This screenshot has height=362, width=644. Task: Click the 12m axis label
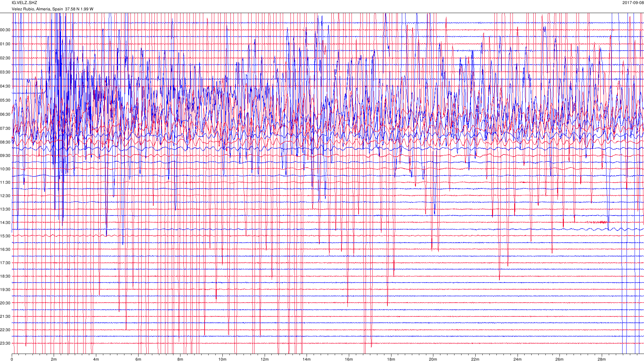[265, 359]
